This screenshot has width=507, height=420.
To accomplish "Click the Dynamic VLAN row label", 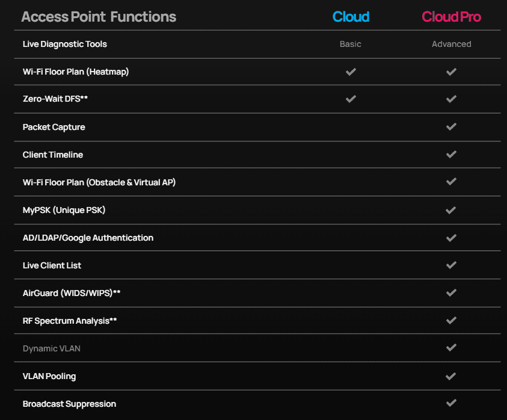I will pyautogui.click(x=51, y=348).
